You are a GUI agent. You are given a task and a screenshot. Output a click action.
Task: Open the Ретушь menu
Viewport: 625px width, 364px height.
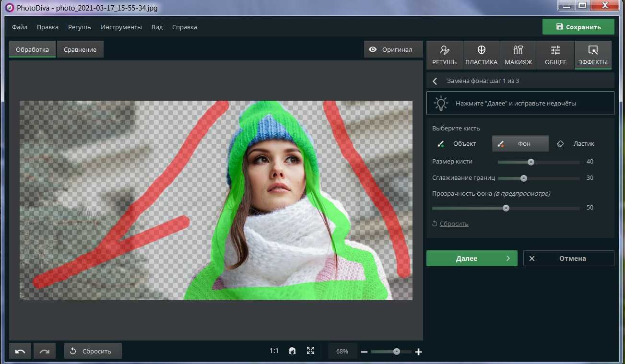pos(79,27)
